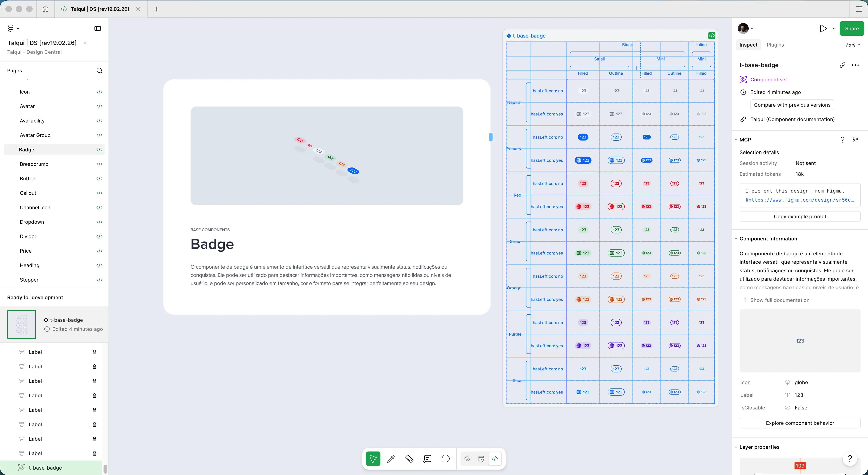This screenshot has width=868, height=475.
Task: Search pages with magnifier icon
Action: [99, 71]
